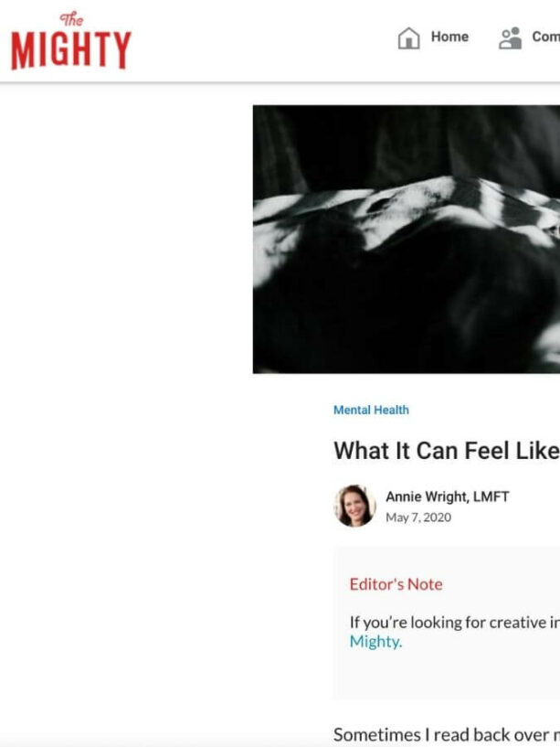Click the 'What It Can Feel Like' headline

(x=446, y=450)
